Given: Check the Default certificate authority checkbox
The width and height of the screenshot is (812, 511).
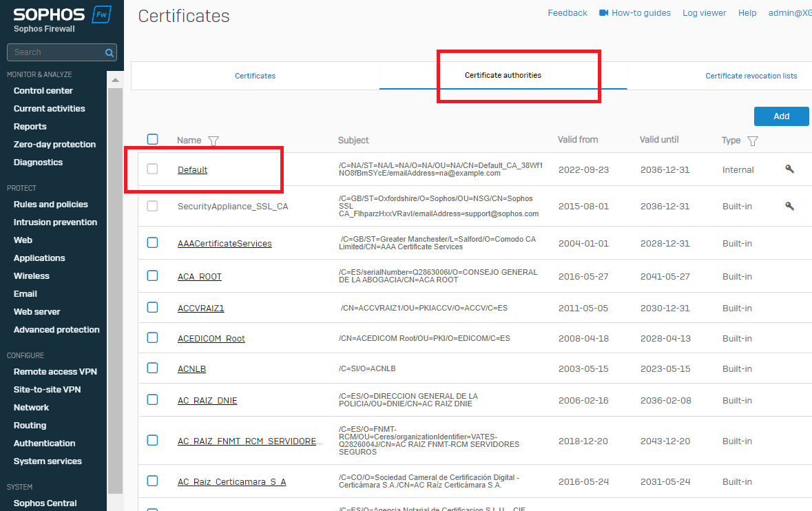Looking at the screenshot, I should pos(152,169).
